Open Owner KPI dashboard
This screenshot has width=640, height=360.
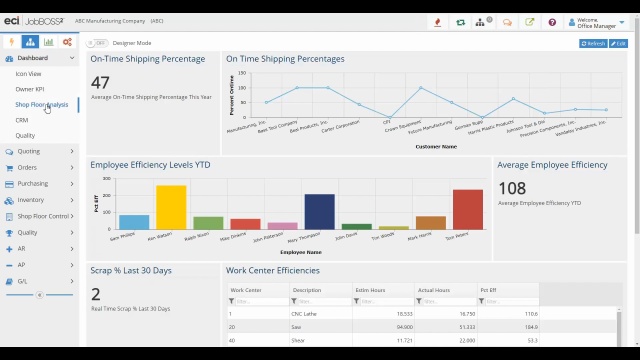[30, 89]
